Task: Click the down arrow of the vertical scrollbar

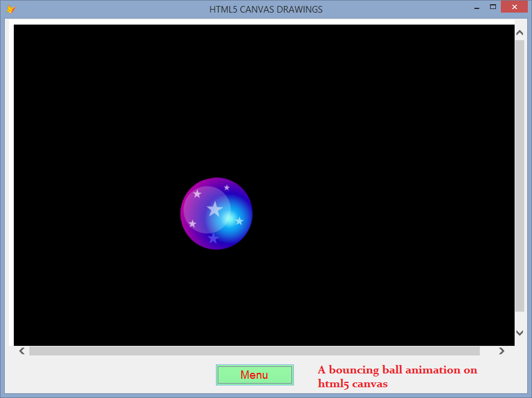Action: coord(519,332)
